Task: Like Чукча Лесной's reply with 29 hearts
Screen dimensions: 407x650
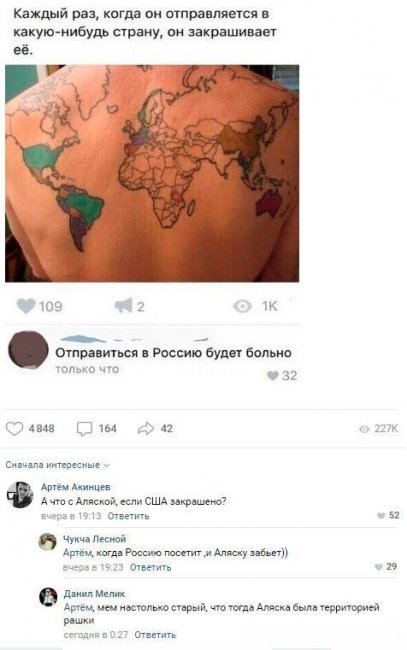Action: tap(378, 567)
